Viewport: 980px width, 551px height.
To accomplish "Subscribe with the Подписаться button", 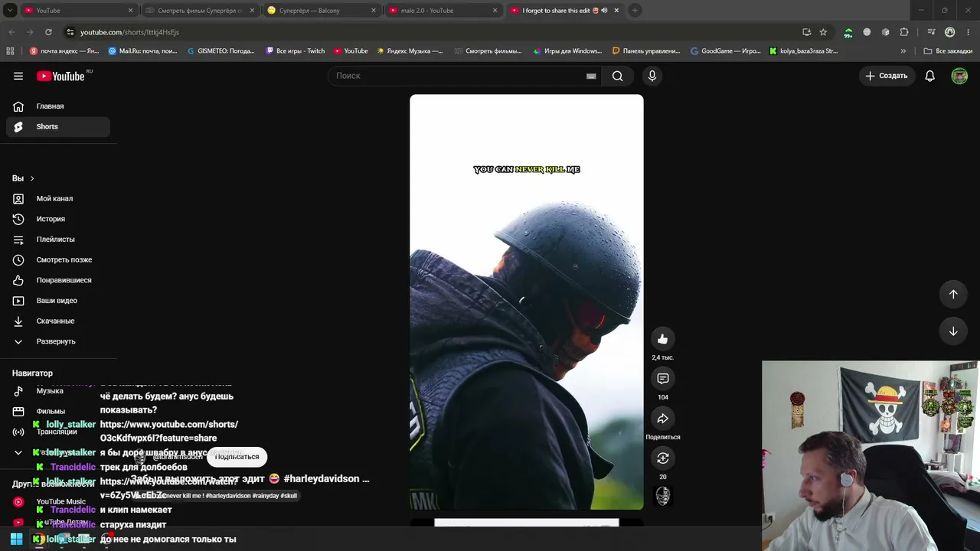I will [237, 457].
